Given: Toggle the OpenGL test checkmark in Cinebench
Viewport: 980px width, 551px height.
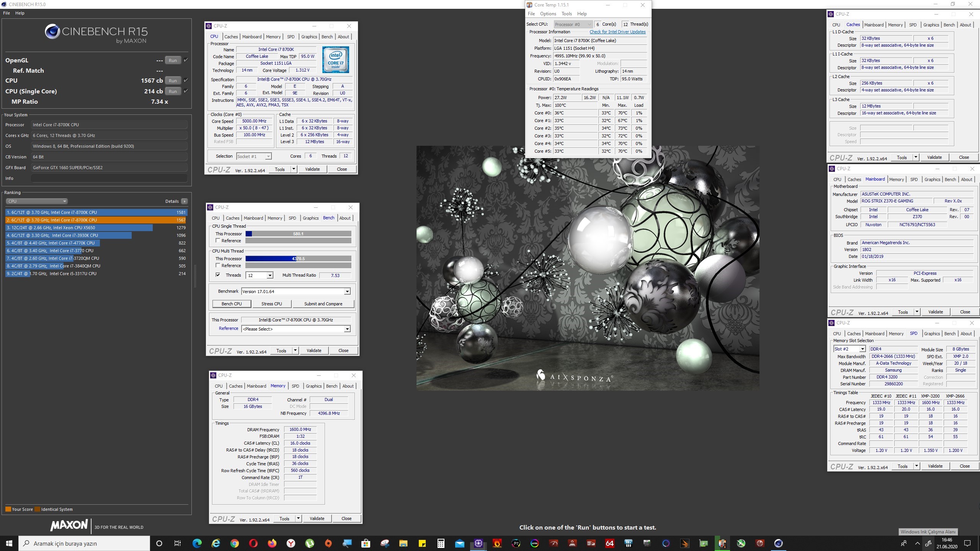Looking at the screenshot, I should click(x=186, y=60).
